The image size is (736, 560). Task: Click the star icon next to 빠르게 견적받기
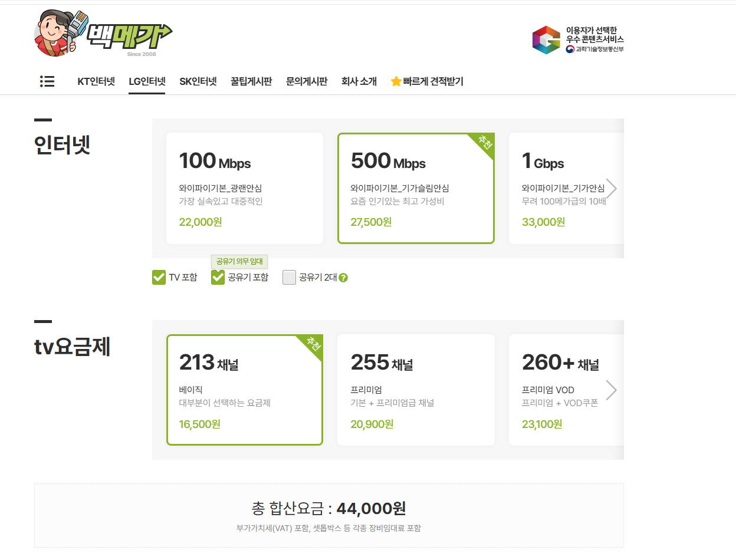(x=396, y=81)
